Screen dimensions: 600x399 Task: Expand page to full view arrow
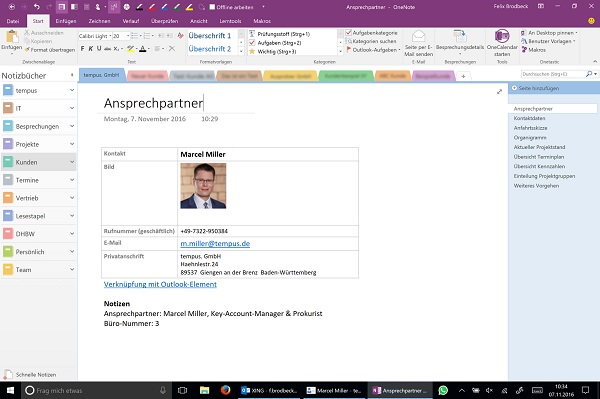[499, 91]
